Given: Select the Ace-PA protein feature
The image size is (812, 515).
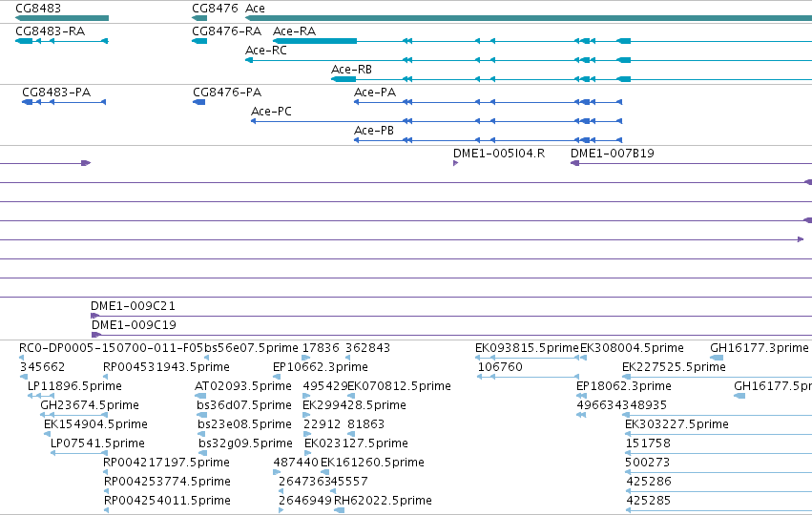Looking at the screenshot, I should pos(488,102).
